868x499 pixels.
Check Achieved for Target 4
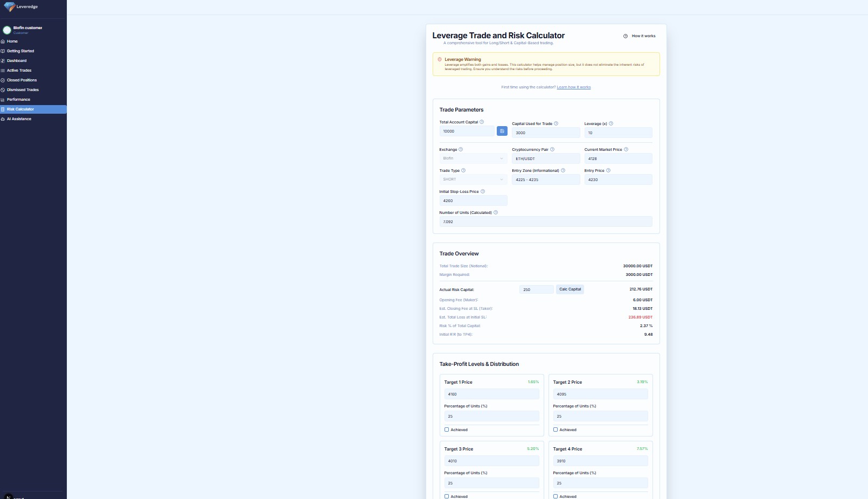[x=555, y=496]
